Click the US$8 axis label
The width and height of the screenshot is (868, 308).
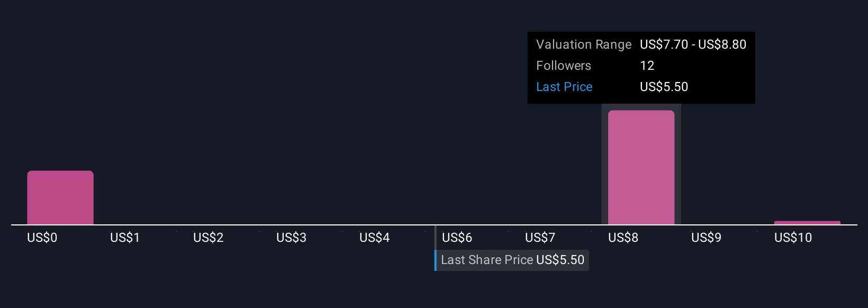[623, 238]
